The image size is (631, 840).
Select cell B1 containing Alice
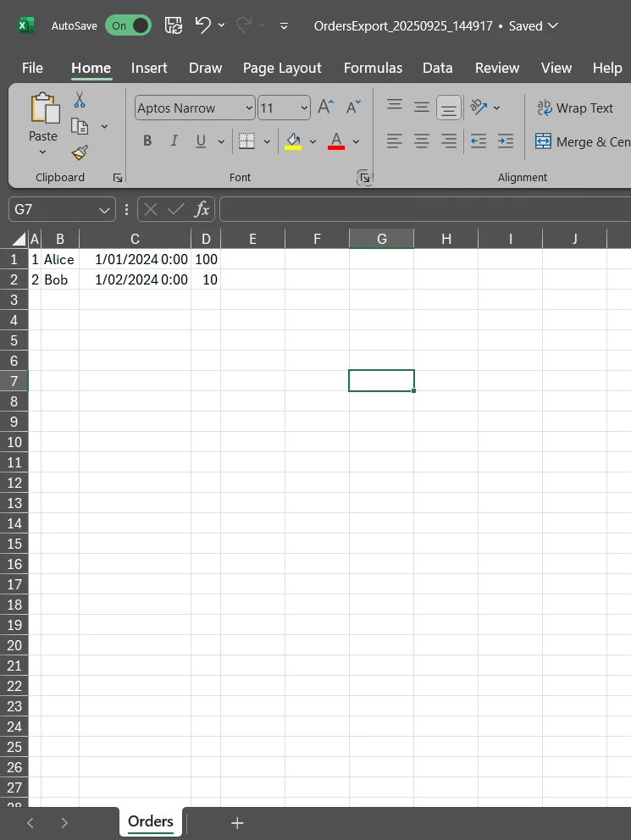pos(59,259)
